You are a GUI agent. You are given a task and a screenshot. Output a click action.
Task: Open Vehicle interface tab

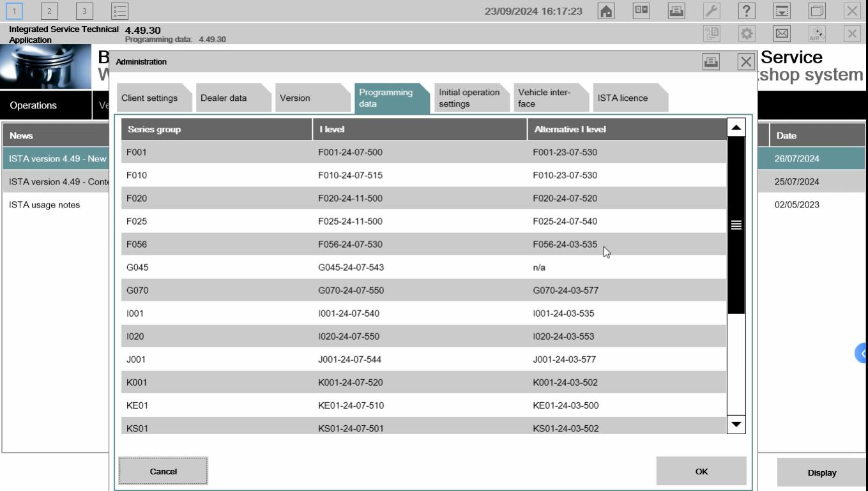[x=551, y=98]
